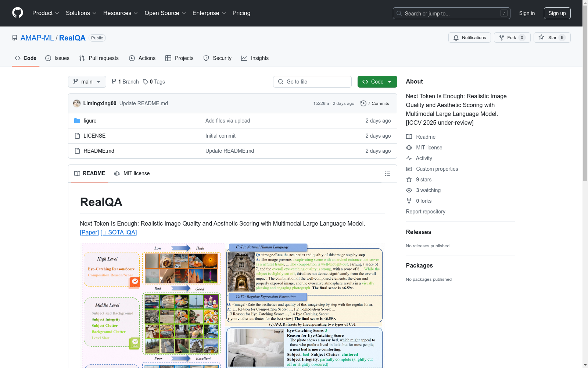Select the Code tab
This screenshot has height=368, width=588.
click(26, 58)
